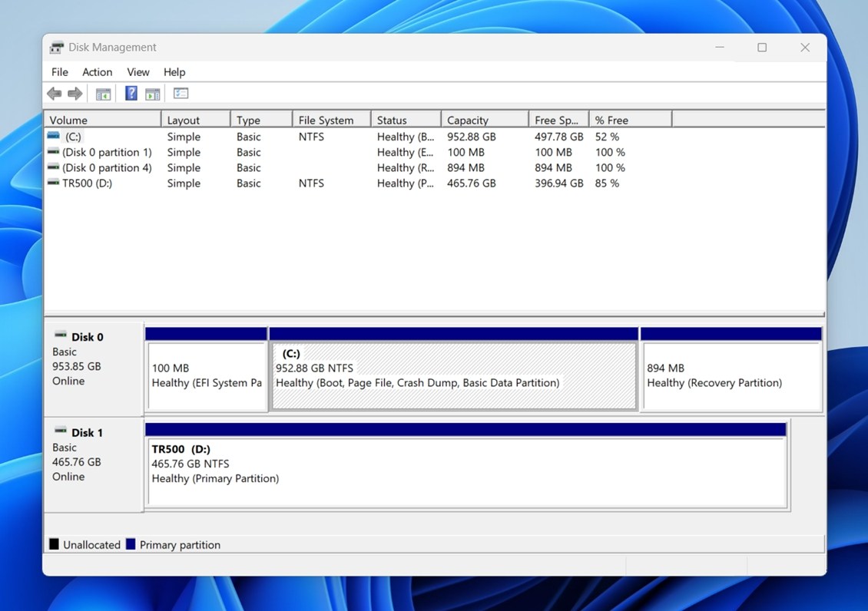Click drive icon beside TR500 (D:) row

[x=53, y=182]
